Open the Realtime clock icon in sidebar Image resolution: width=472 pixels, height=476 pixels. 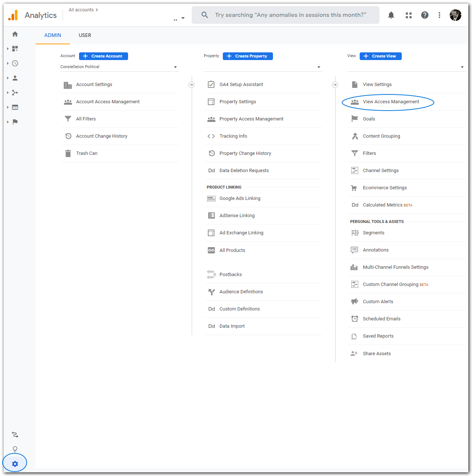pyautogui.click(x=15, y=63)
